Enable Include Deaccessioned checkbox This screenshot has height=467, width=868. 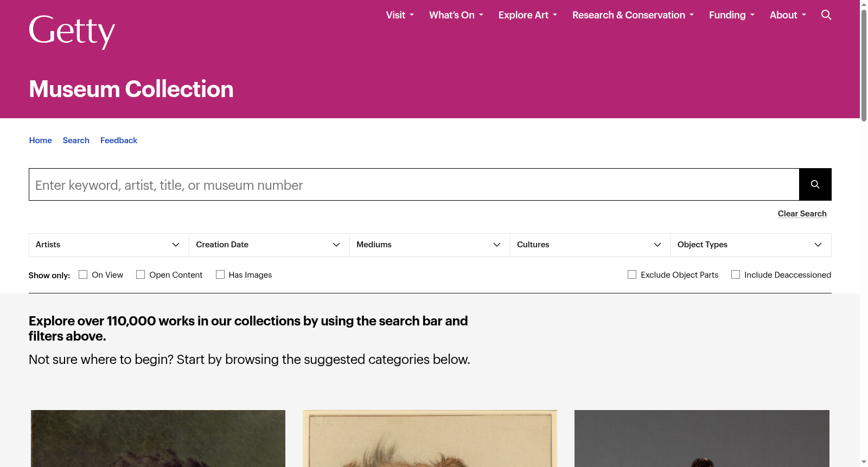(736, 274)
